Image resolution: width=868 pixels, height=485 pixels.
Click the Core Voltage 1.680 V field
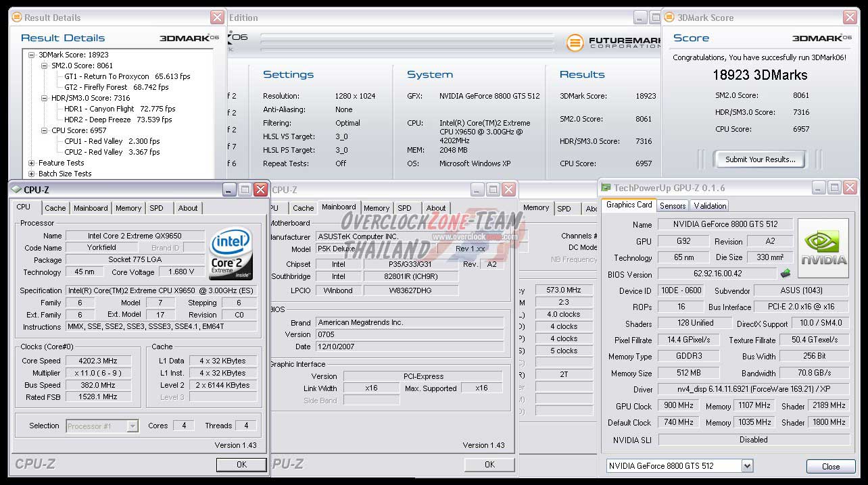tap(181, 272)
